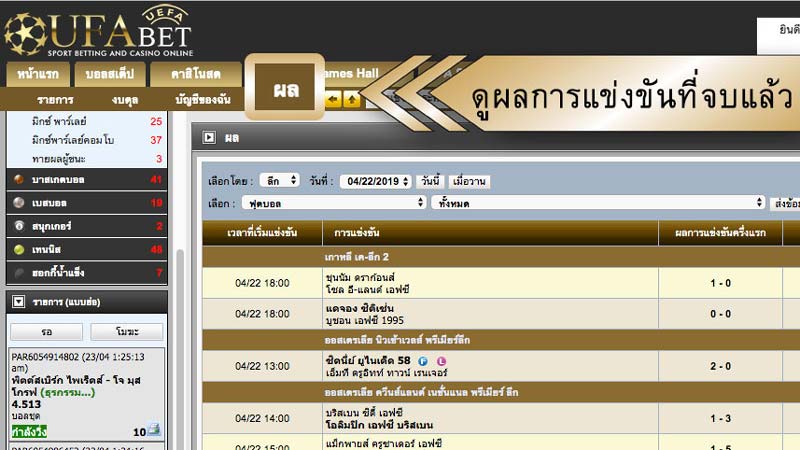
Task: Click the blue F icon beside ซิดนี่ย์ ยูไนเต็ด 58
Action: click(423, 361)
